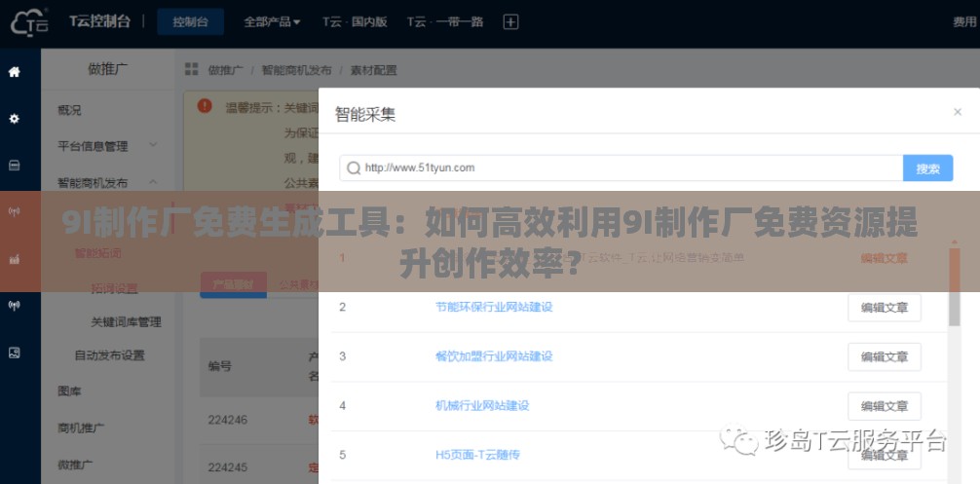This screenshot has height=484, width=980.
Task: Open 商机推广 in side menu
Action: point(81,428)
